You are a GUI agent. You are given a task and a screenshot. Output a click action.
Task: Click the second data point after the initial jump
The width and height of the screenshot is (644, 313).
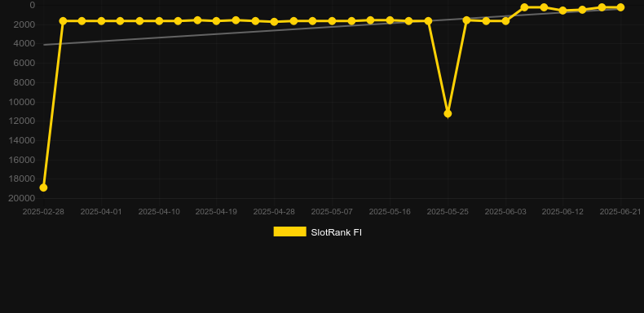click(82, 21)
